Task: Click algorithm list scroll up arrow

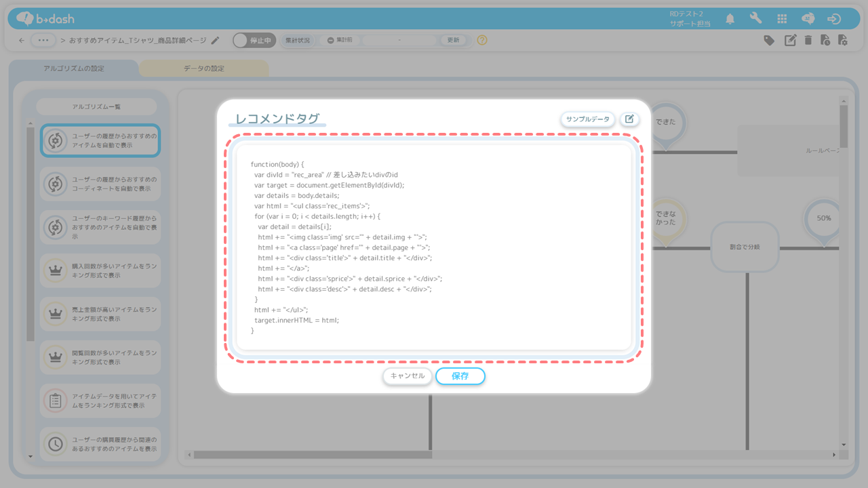Action: (x=30, y=124)
